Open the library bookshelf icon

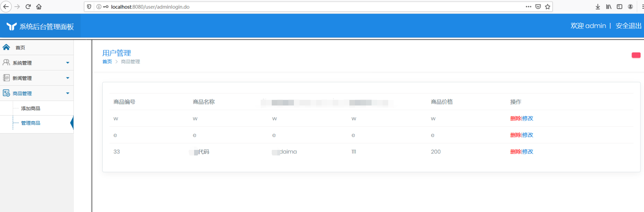click(x=609, y=7)
